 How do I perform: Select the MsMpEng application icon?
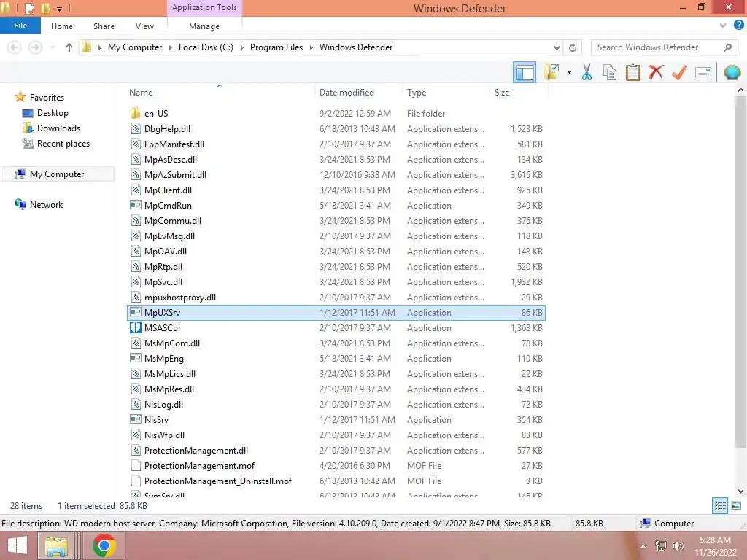[135, 359]
